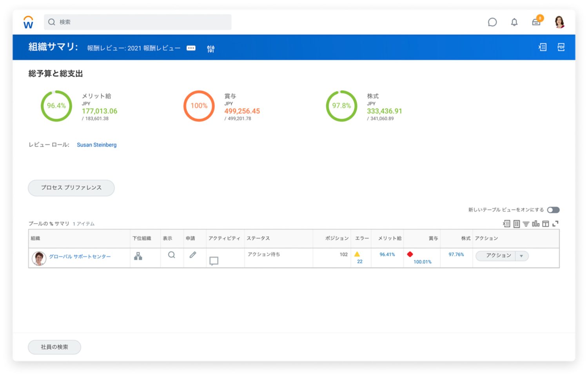This screenshot has height=377, width=588.
Task: Open error count 22 link
Action: 359,261
